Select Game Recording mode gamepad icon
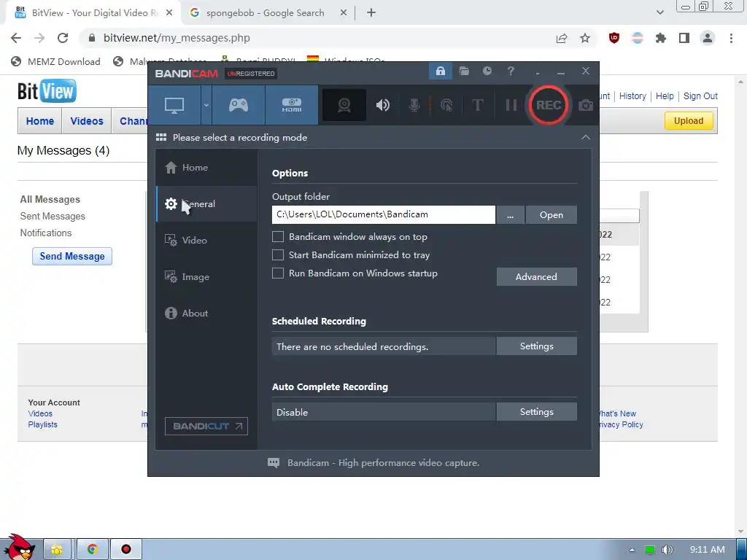 [239, 105]
